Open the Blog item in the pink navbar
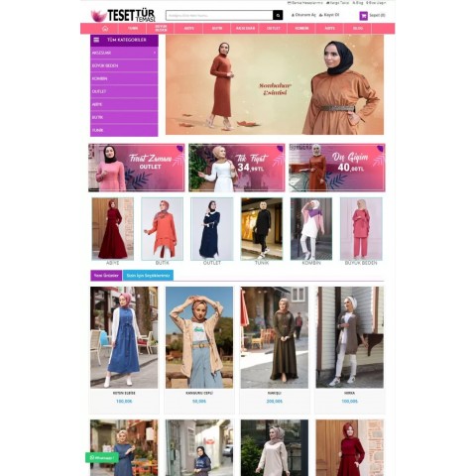476x476 pixels. pos(358,29)
